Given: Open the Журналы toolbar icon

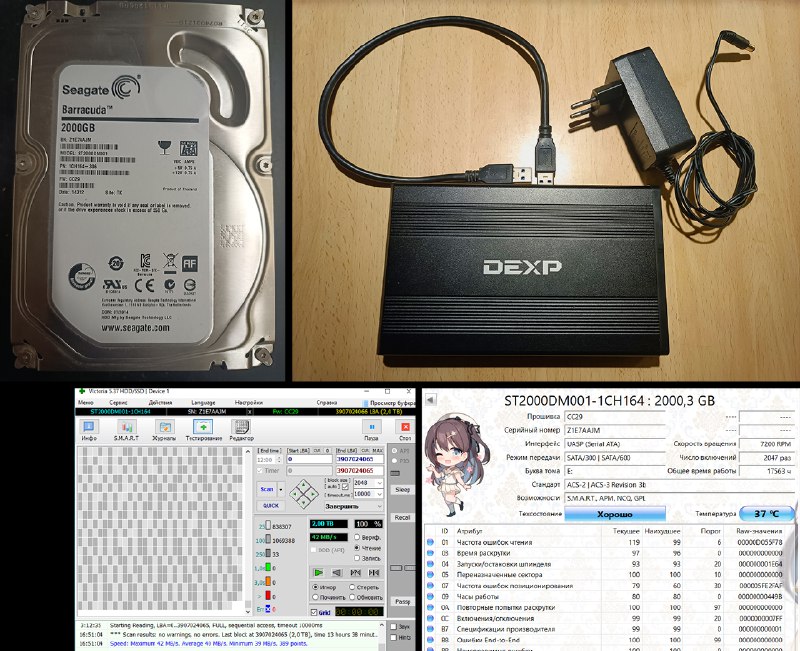Looking at the screenshot, I should tap(164, 427).
